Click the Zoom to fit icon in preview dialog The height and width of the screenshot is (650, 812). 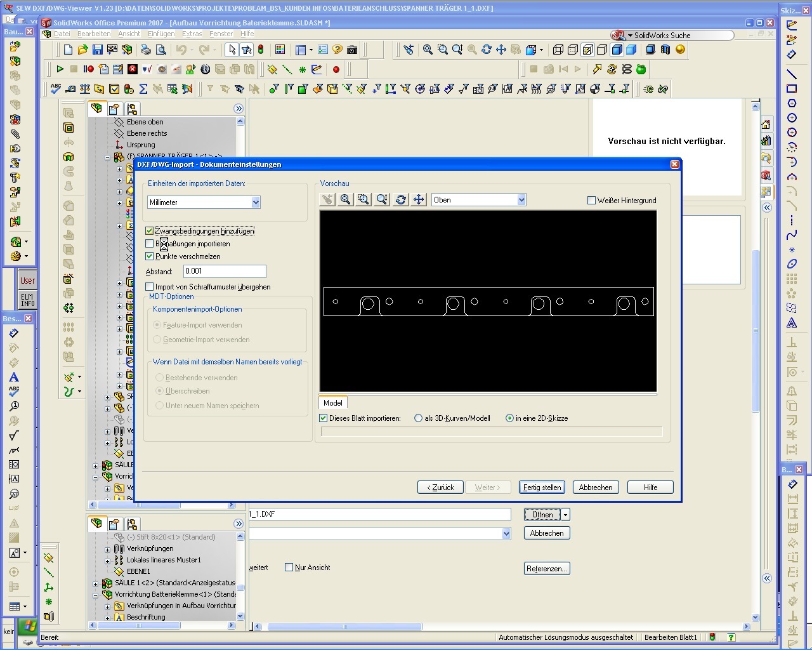345,199
